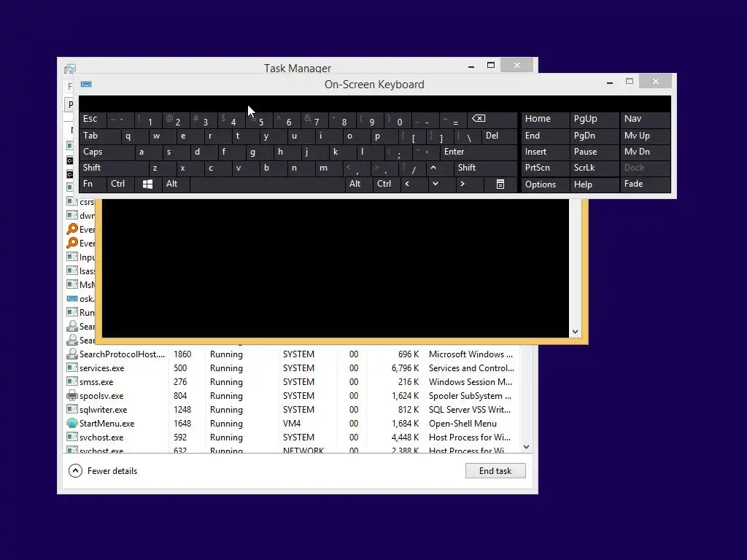Click the Nav key
The height and width of the screenshot is (560, 747).
tap(646, 119)
